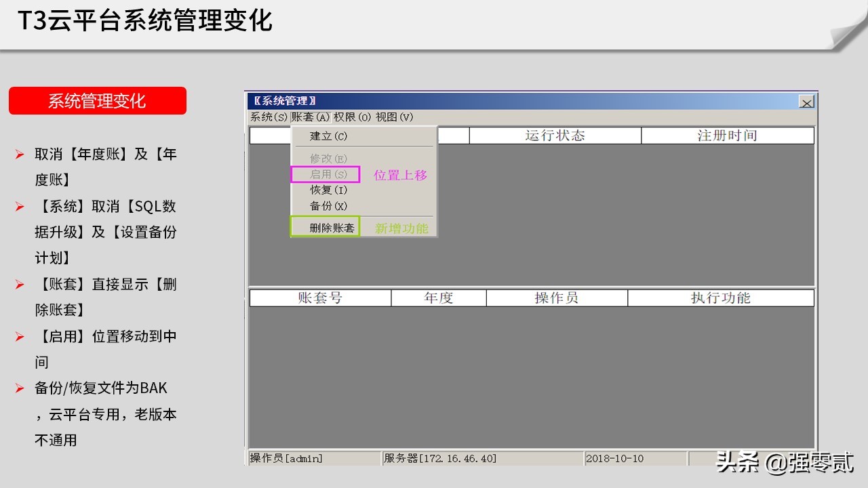Open the 系统(S) menu

click(x=267, y=117)
